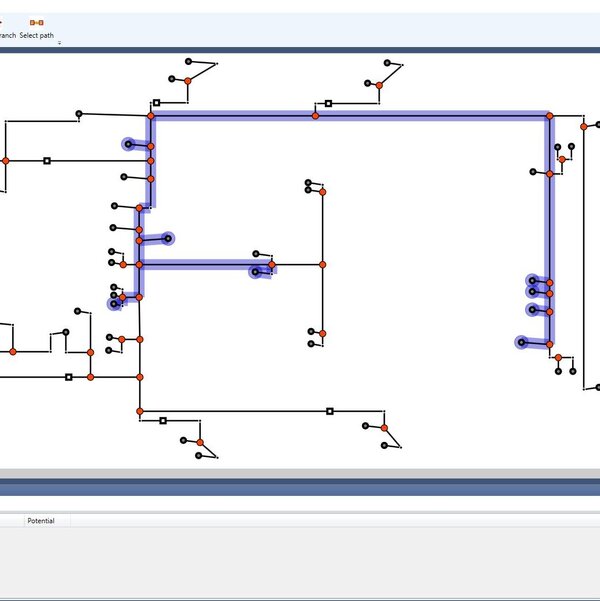
Task: Select square switch above the top-center highlighted line
Action: 328,103
